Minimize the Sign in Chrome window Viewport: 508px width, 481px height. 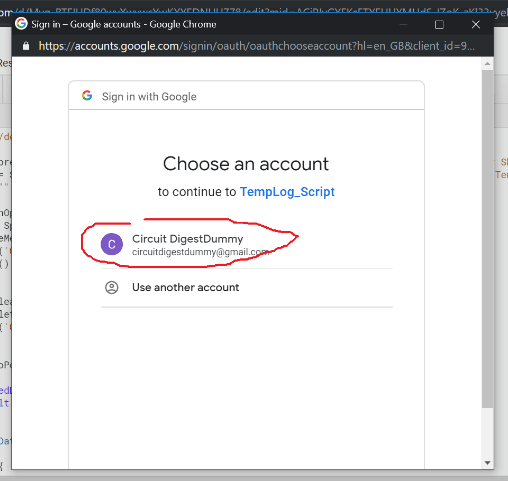pos(403,25)
